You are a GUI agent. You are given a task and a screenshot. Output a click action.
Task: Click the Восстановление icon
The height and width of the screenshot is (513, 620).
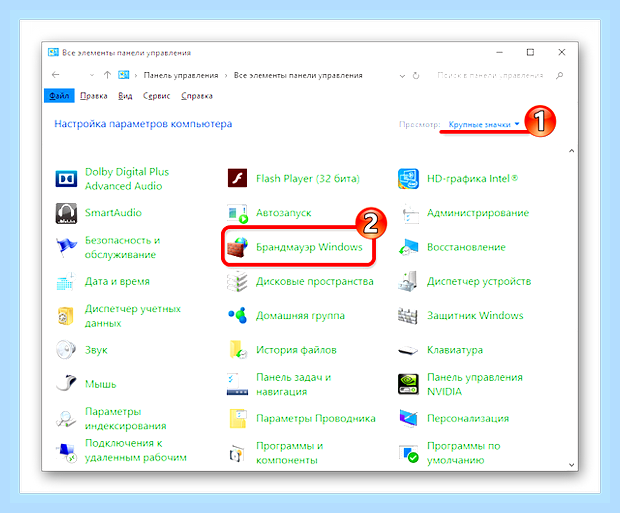coord(408,247)
